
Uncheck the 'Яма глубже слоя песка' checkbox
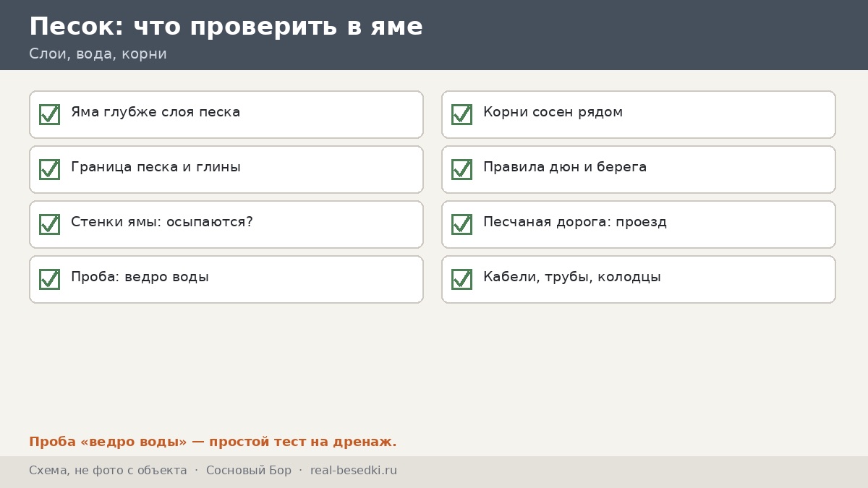click(x=49, y=114)
